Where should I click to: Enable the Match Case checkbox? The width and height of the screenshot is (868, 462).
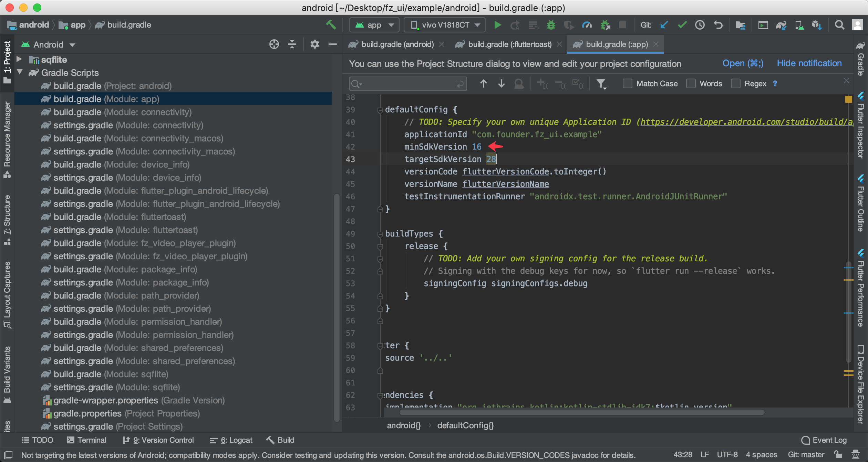(627, 83)
